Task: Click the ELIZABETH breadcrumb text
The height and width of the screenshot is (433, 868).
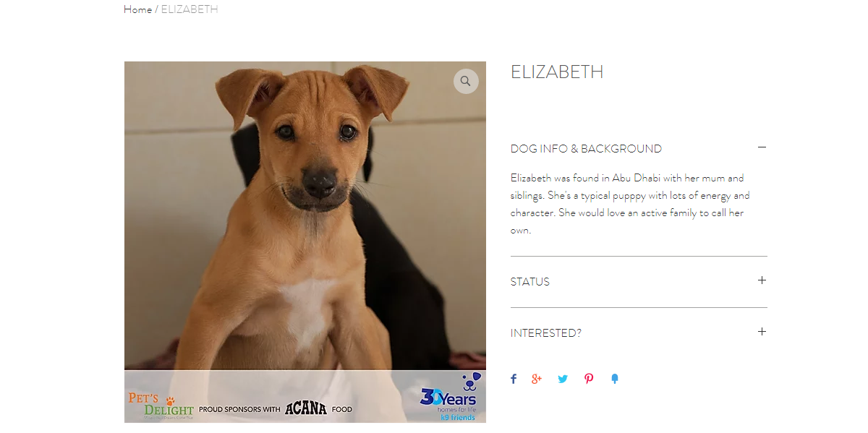Action: pyautogui.click(x=190, y=9)
